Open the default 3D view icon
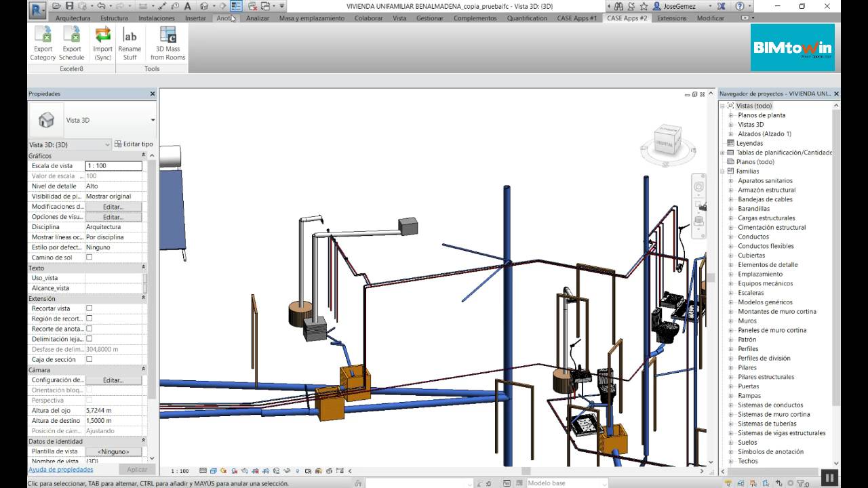Screen dimensions: 868x488 tap(203, 6)
